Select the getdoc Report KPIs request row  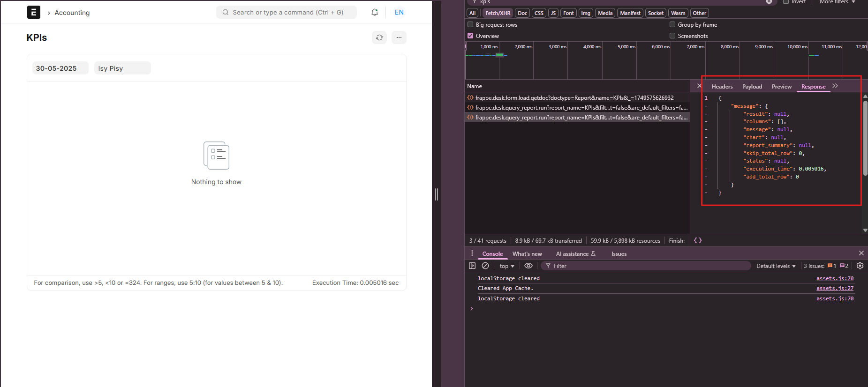pyautogui.click(x=577, y=98)
